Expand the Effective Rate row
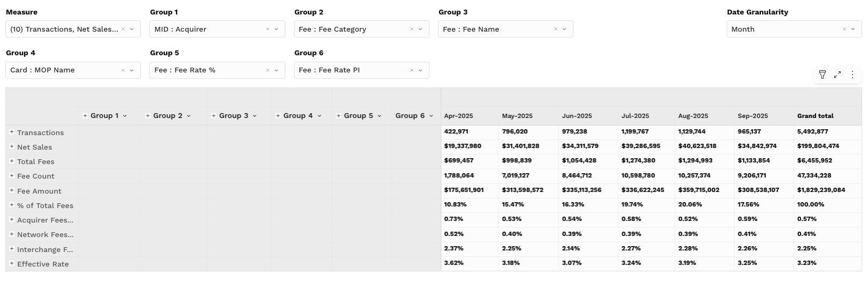The width and height of the screenshot is (868, 303). tap(12, 263)
